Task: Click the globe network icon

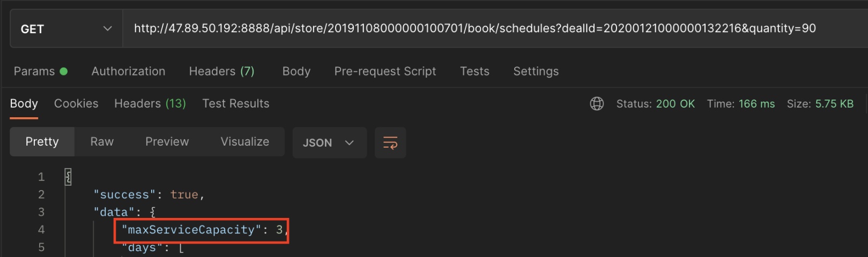Action: point(597,104)
